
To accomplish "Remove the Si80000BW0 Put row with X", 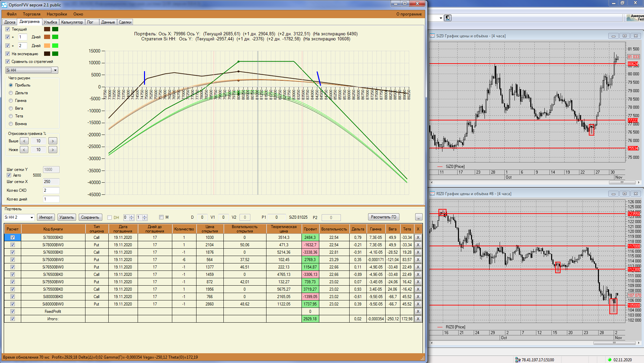I will (x=418, y=304).
